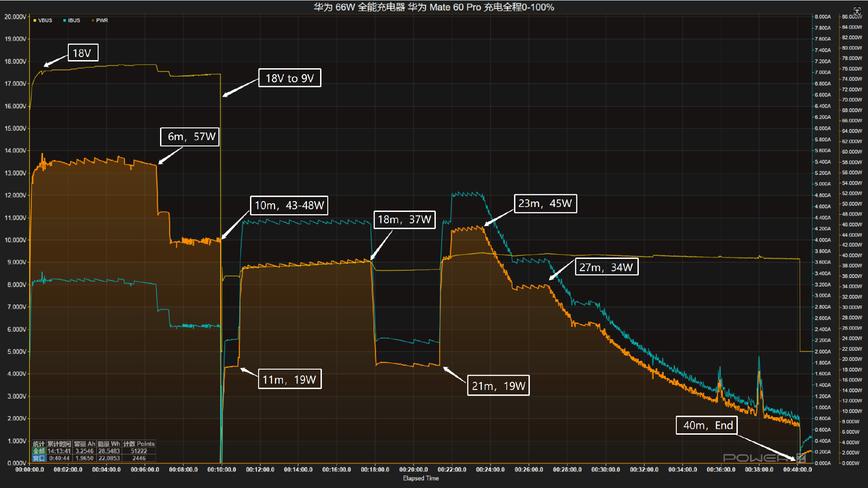Click the 容量 Ah column header
Image resolution: width=868 pixels, height=488 pixels.
[x=85, y=444]
